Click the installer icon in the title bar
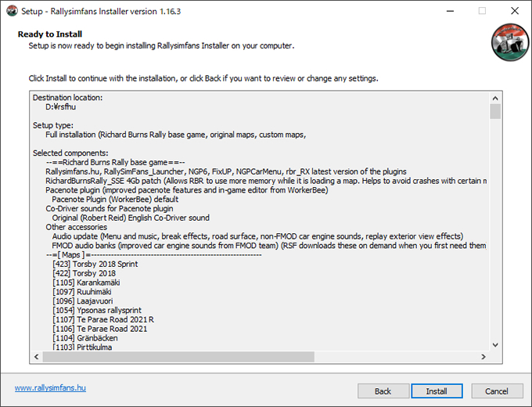532x407 pixels. point(13,11)
